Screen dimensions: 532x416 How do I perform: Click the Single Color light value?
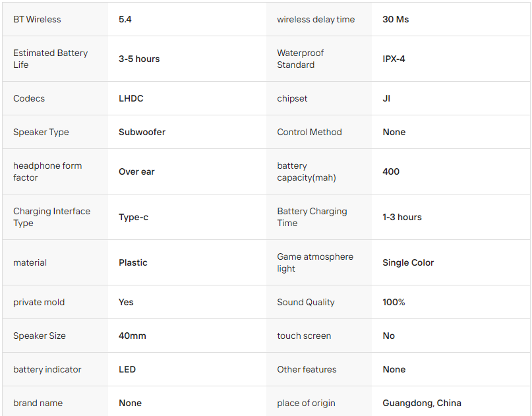coord(408,262)
